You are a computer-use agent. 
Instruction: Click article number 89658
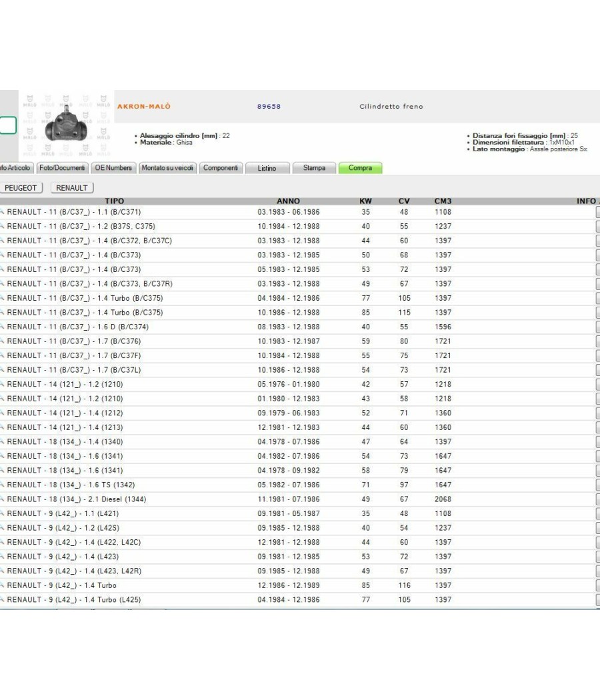269,106
